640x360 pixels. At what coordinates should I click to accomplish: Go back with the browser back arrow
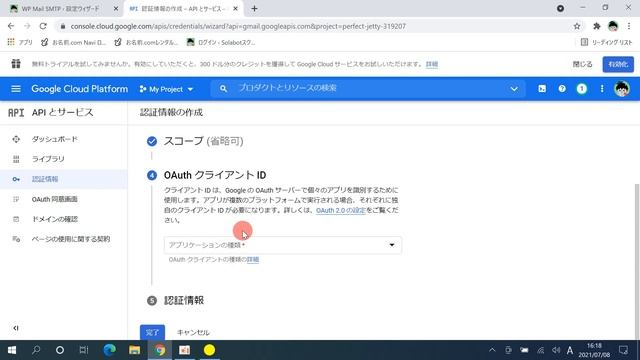[x=11, y=26]
